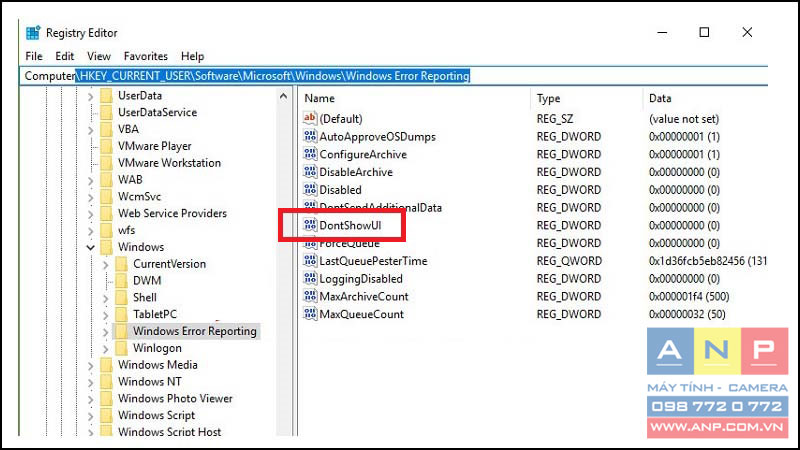Select the Disabled DWORD icon
Screen dimensions: 800x450
pyautogui.click(x=310, y=189)
